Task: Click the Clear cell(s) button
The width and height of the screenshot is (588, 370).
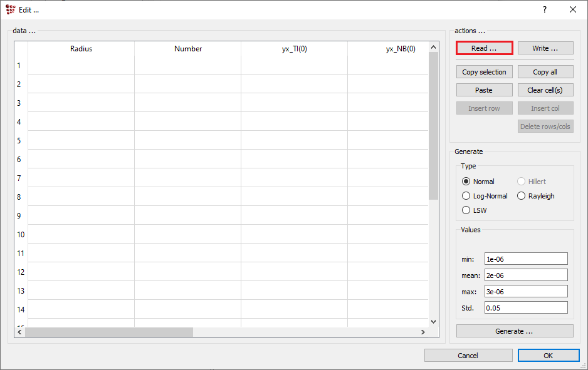Action: (545, 90)
